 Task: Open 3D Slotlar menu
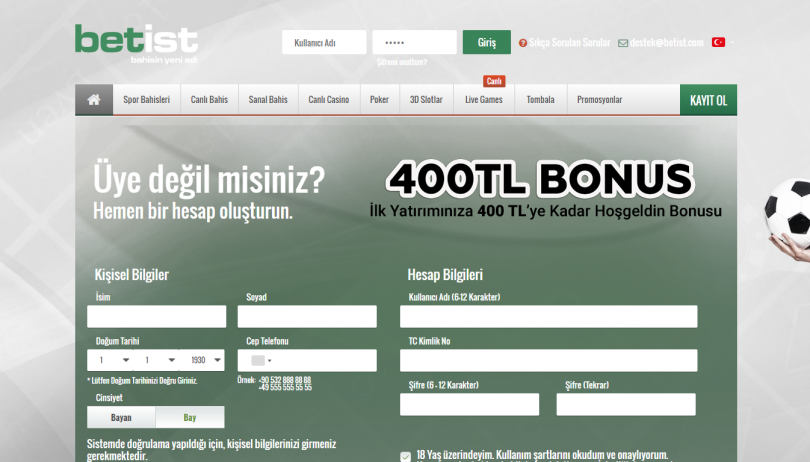click(x=426, y=100)
